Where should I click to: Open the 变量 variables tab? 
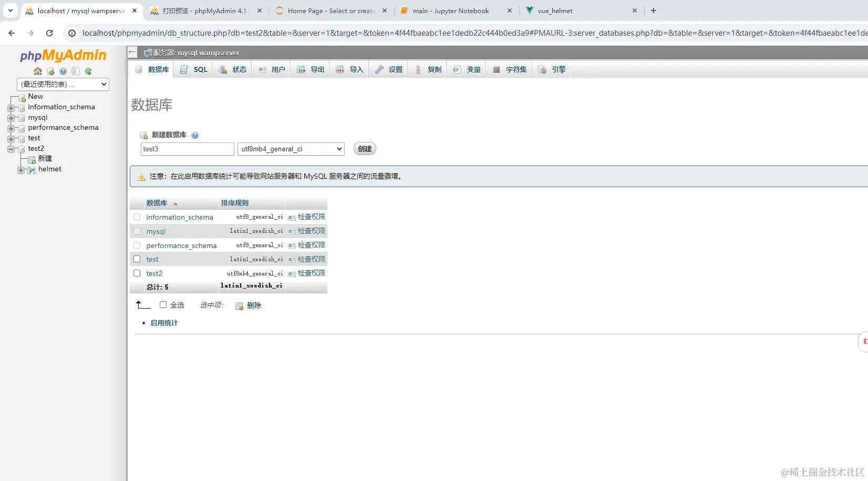[467, 69]
